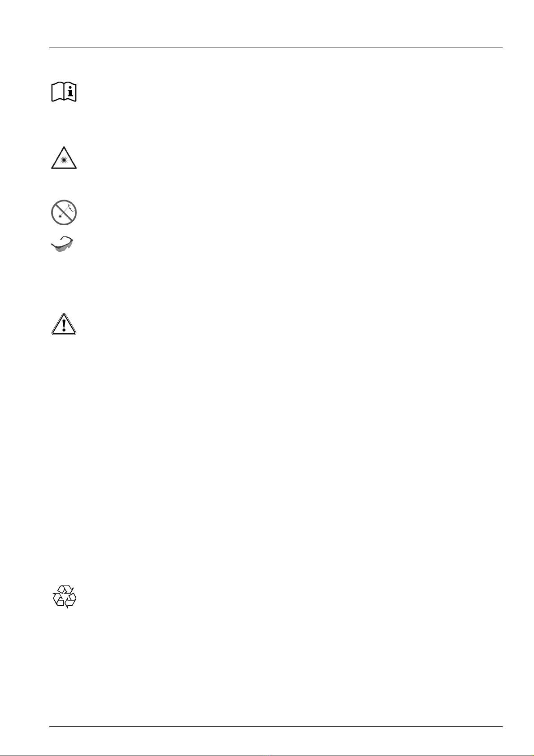Click the header horizontal rule line
The width and height of the screenshot is (534, 756).
point(276,48)
